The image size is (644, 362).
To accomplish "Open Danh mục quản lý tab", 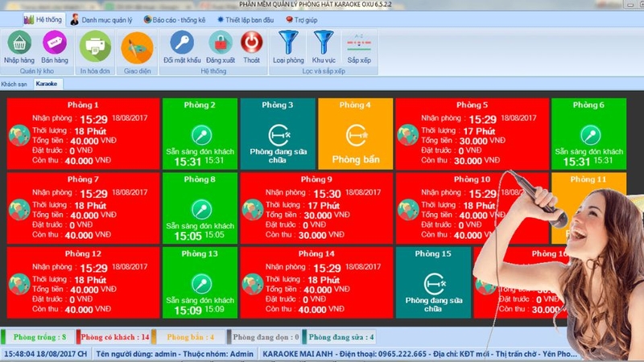I will [101, 19].
